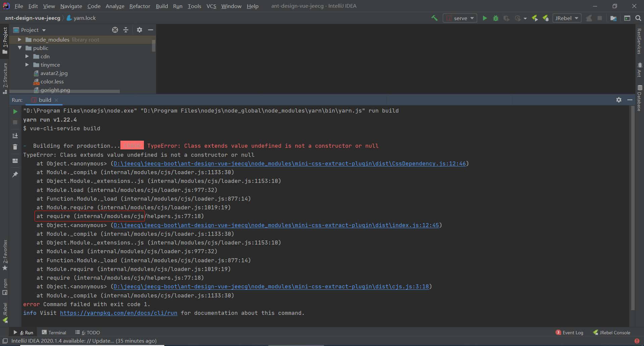Start debugging with the green bug icon
Image resolution: width=644 pixels, height=346 pixels.
(495, 18)
